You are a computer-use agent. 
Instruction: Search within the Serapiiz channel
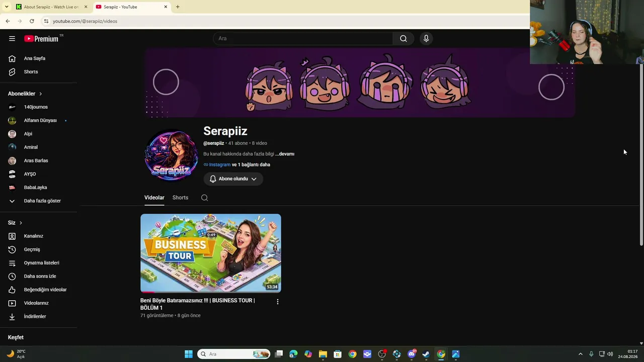coord(204,198)
